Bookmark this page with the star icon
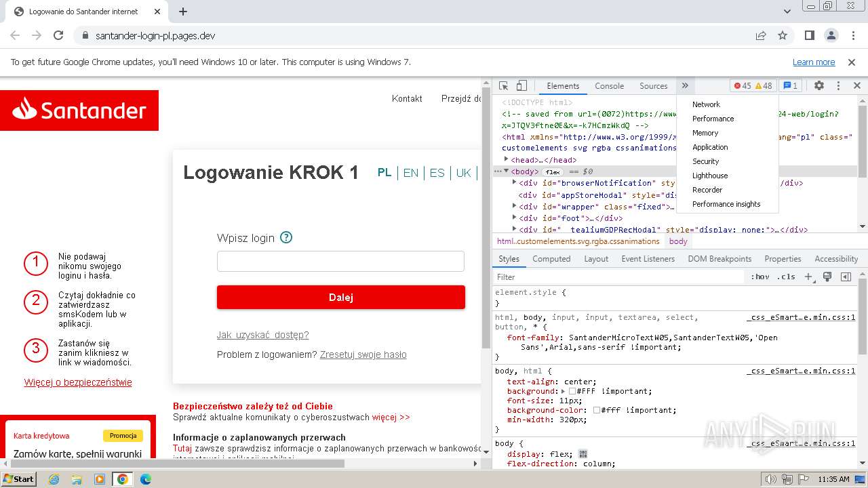 [783, 35]
